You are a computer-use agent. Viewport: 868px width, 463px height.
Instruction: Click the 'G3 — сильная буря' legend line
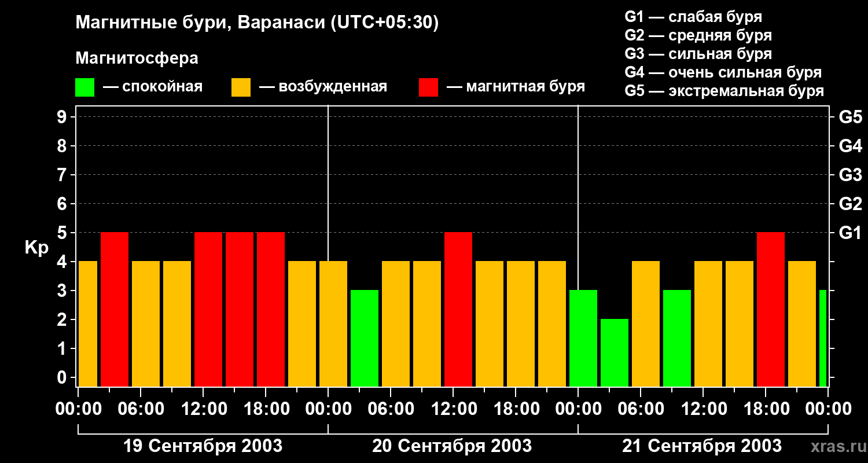(698, 54)
